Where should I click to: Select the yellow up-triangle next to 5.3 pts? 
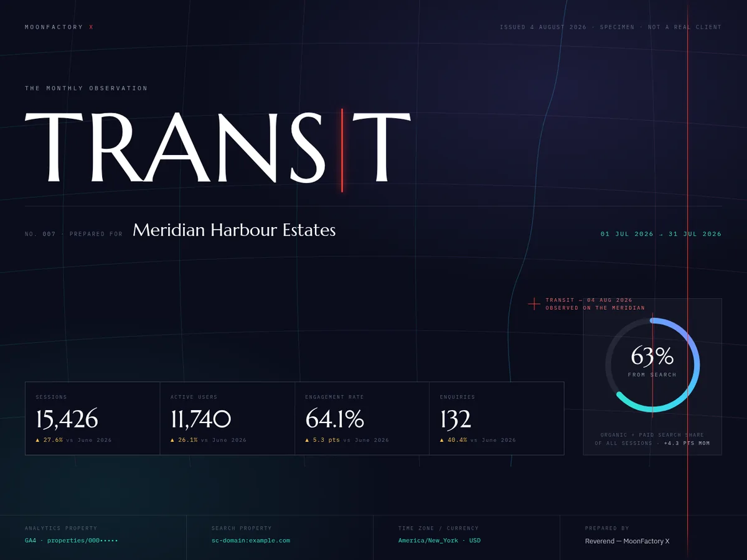coord(307,440)
